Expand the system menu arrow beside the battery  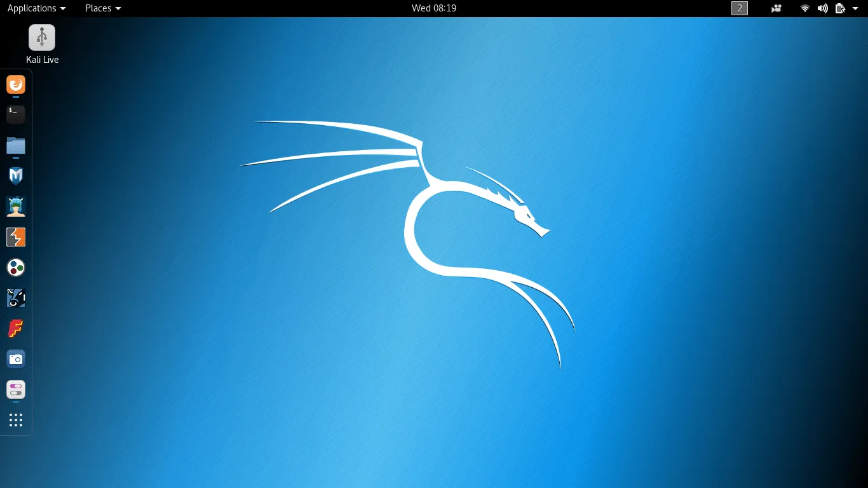point(855,8)
